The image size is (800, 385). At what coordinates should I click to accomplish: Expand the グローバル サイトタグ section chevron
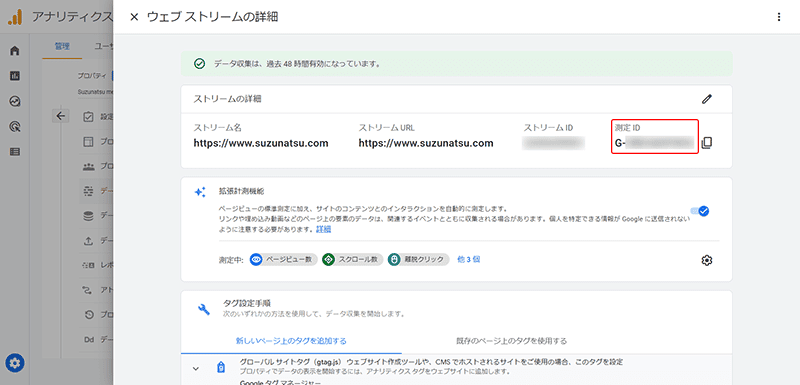[x=195, y=368]
